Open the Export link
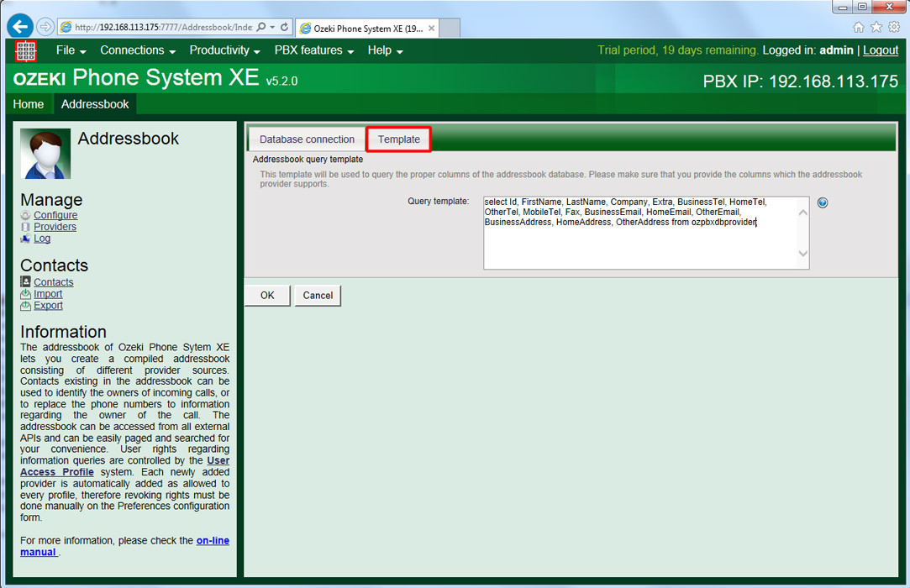The image size is (910, 588). point(48,305)
